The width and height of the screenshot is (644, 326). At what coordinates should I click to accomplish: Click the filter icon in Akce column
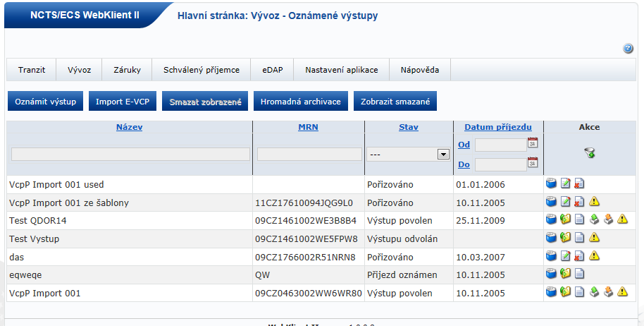[589, 152]
